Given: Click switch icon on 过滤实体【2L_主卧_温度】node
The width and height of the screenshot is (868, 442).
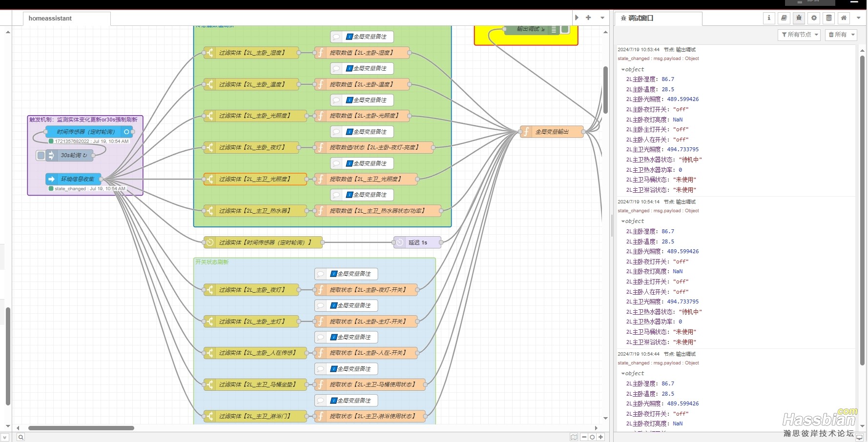Looking at the screenshot, I should point(210,84).
